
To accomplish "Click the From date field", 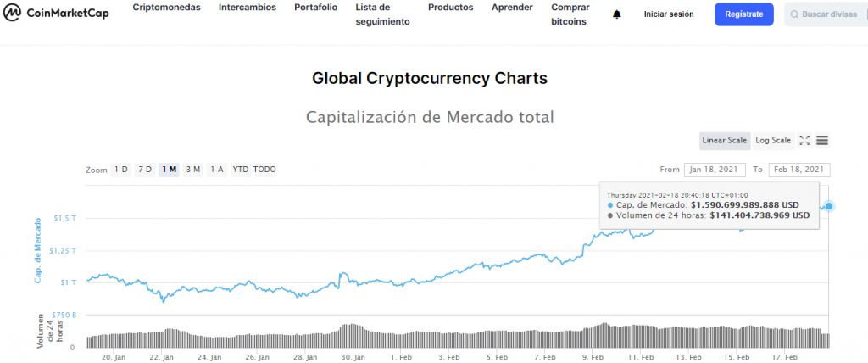I will [715, 170].
